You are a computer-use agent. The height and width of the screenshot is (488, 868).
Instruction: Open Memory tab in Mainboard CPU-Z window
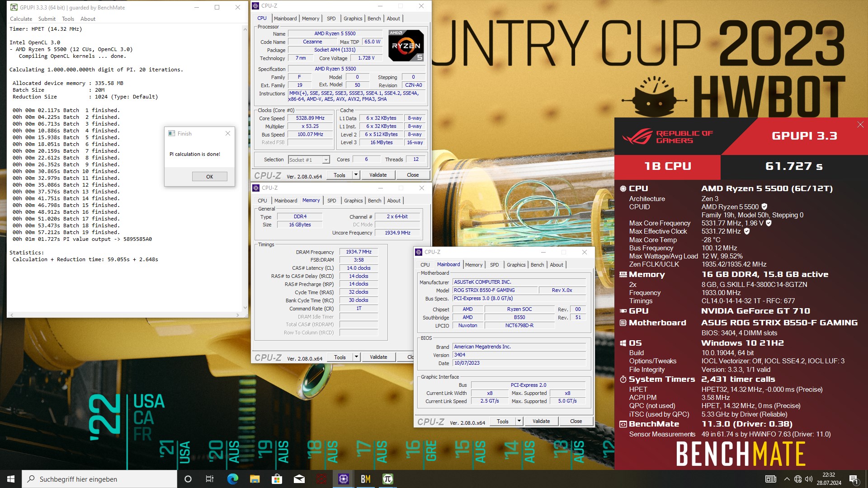click(x=474, y=265)
